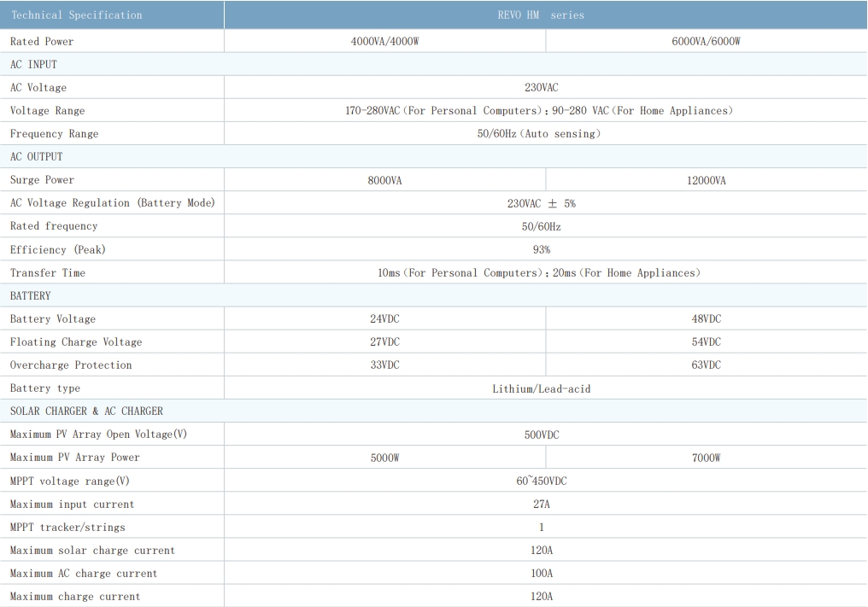Select the 4000VA/4000W rated power cell

pyautogui.click(x=384, y=41)
